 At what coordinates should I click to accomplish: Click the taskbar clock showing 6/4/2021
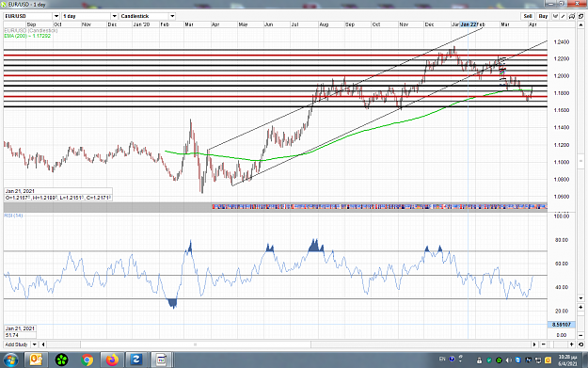pos(567,360)
